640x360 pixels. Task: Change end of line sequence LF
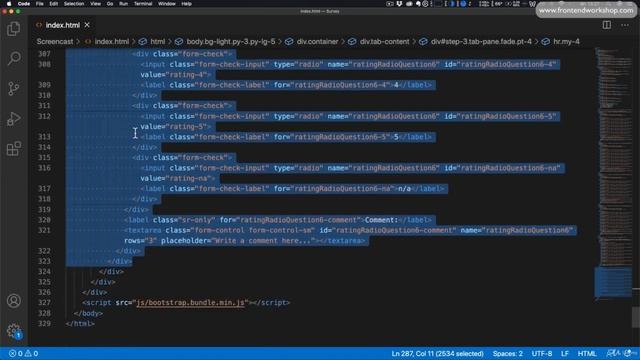pos(564,353)
